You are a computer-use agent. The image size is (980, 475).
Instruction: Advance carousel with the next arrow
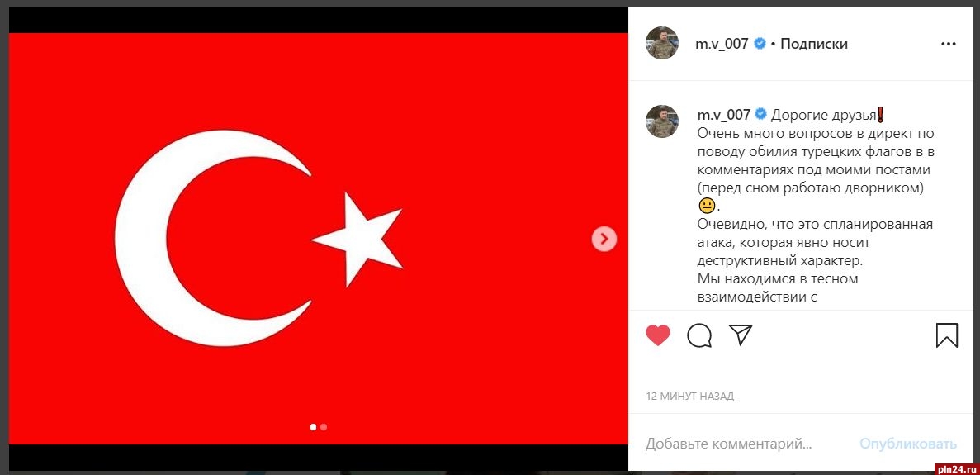[x=604, y=238]
